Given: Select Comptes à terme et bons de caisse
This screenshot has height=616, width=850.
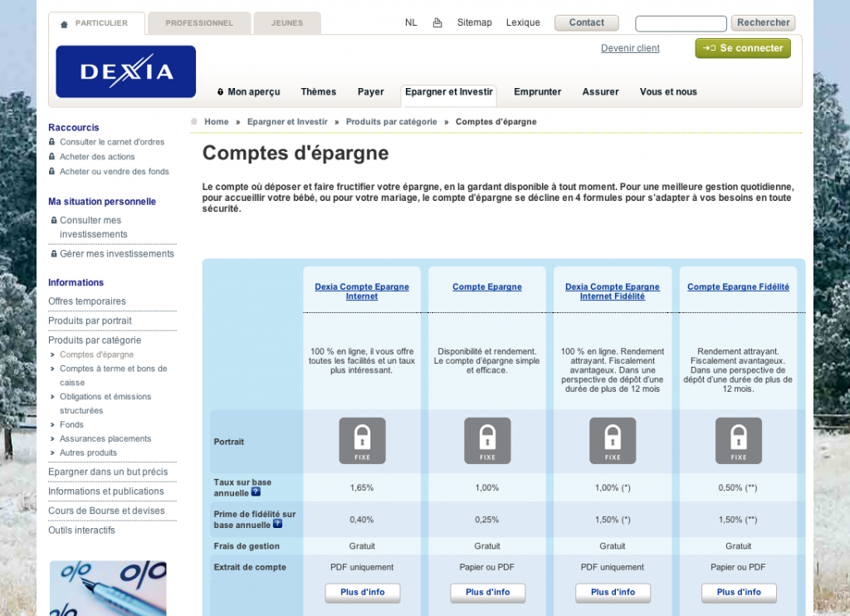Looking at the screenshot, I should [113, 375].
